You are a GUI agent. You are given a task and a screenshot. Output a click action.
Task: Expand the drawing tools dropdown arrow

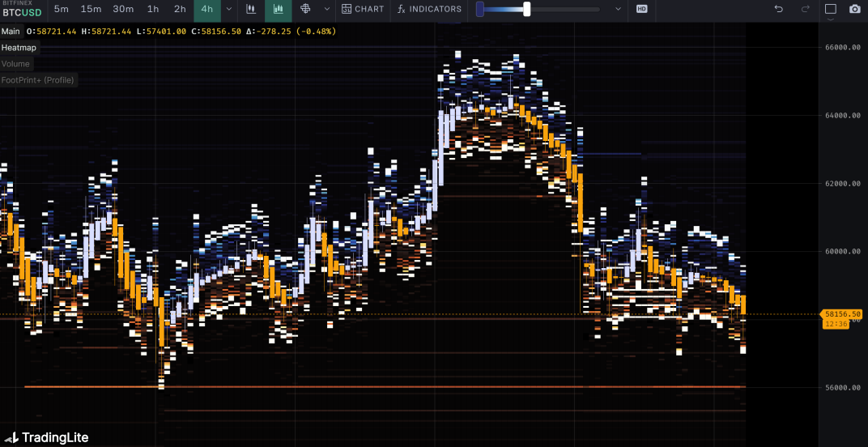pos(326,9)
